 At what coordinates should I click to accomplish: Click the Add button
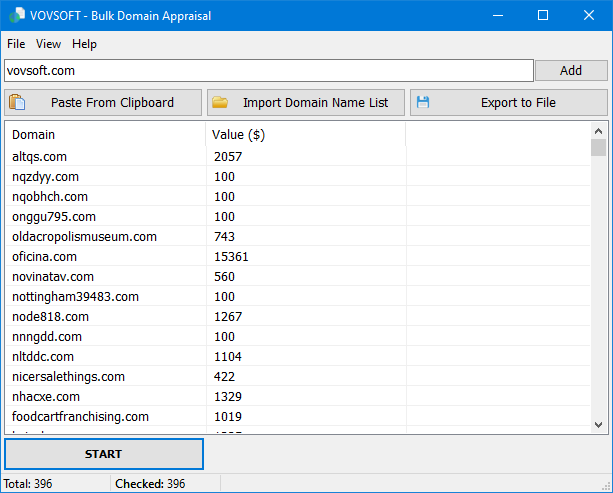coord(571,70)
